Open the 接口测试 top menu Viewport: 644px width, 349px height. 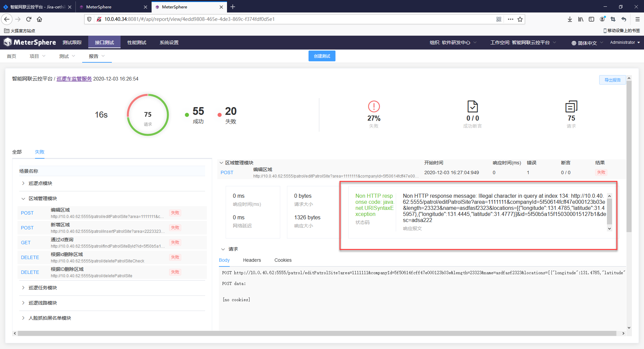tap(104, 42)
